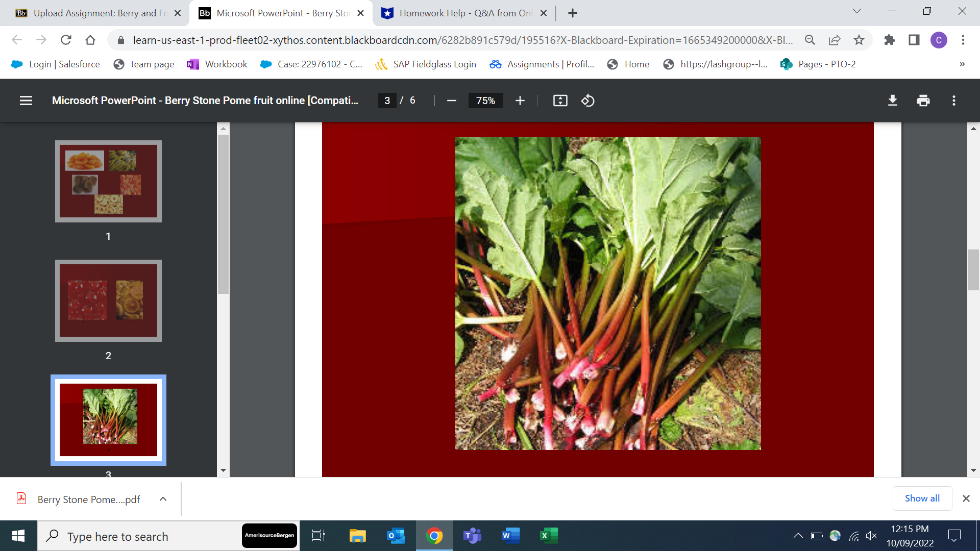Click the PDF zoom out minus button
The image size is (980, 551).
(x=451, y=101)
